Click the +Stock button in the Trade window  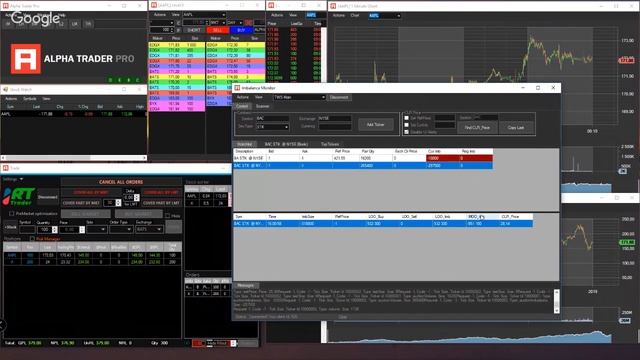pyautogui.click(x=11, y=227)
